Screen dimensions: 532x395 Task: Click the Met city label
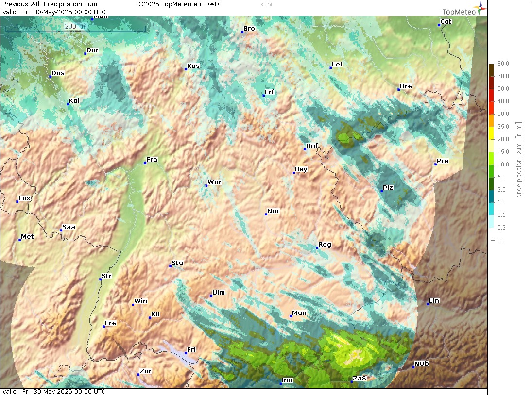pos(27,236)
